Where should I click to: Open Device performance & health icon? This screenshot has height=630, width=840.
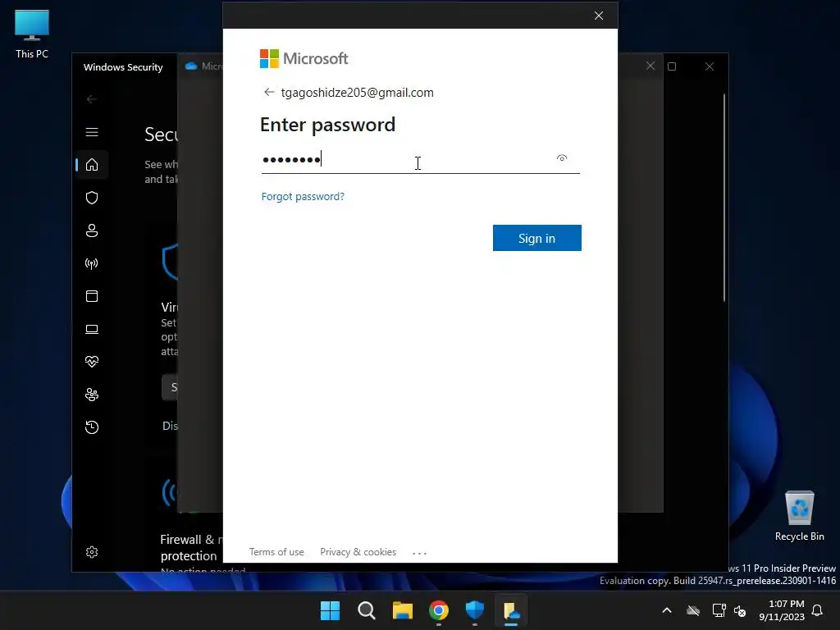tap(92, 362)
